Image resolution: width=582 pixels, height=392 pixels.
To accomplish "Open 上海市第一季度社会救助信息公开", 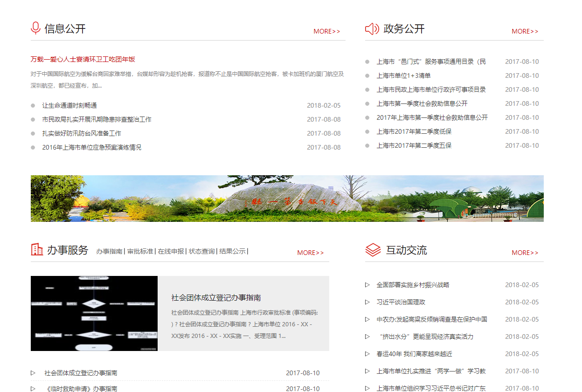I will coord(422,103).
